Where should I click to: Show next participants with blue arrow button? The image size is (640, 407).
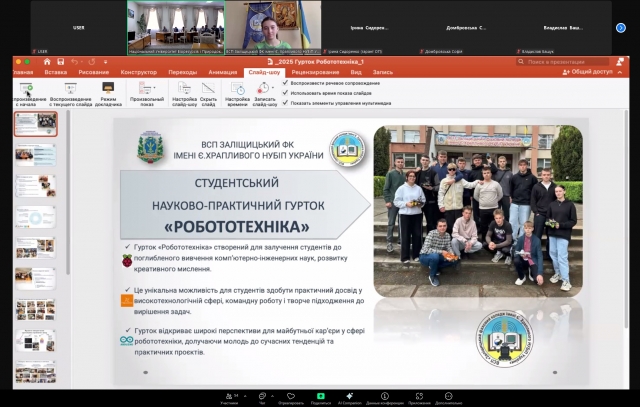click(621, 28)
